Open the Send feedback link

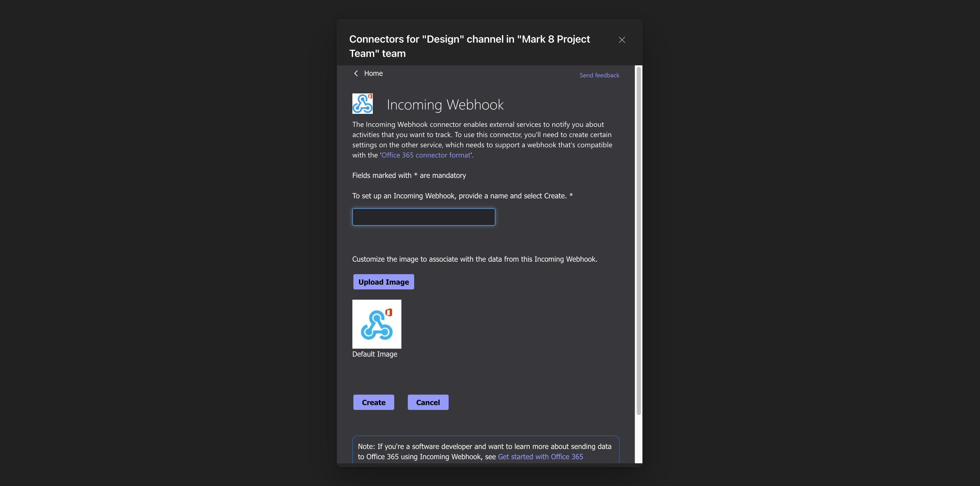pyautogui.click(x=599, y=75)
